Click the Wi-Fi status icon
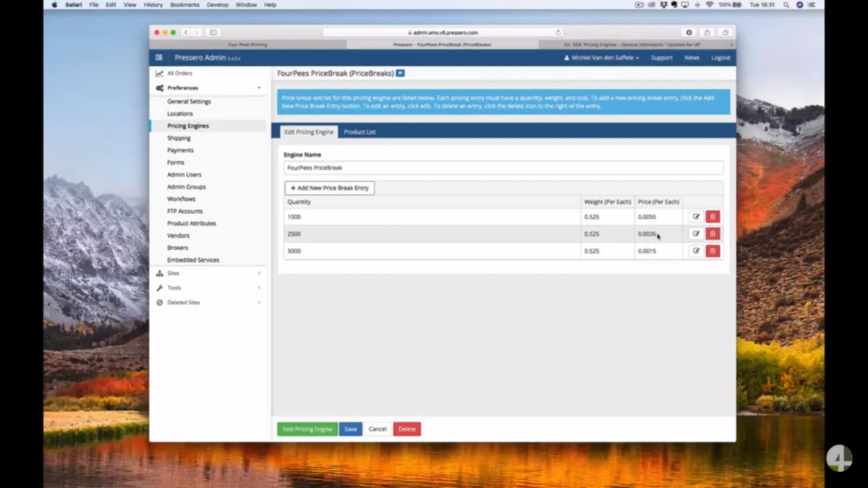The width and height of the screenshot is (868, 488). 710,4
